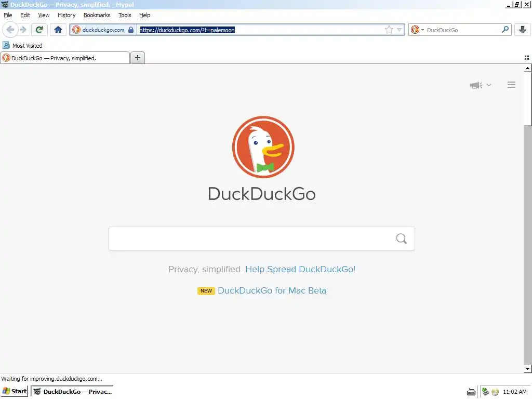Image resolution: width=532 pixels, height=399 pixels.
Task: Open the Help menu
Action: (x=145, y=15)
